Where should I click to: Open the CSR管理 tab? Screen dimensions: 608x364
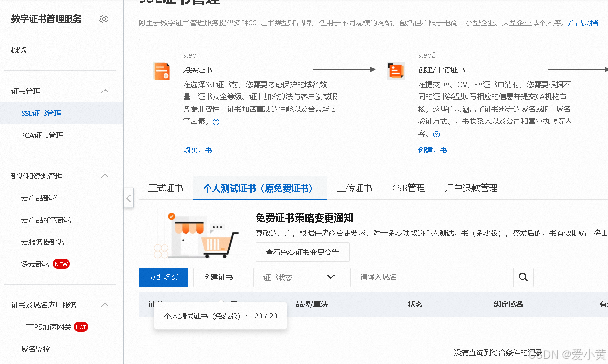pos(408,188)
